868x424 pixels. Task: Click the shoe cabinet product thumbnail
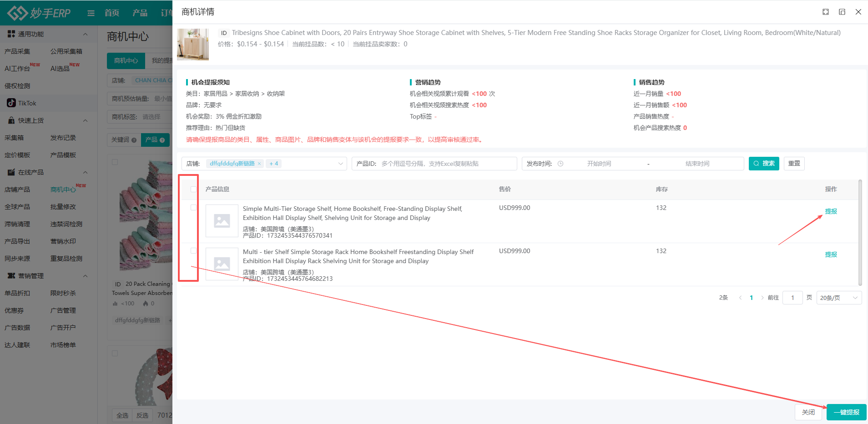(x=193, y=45)
